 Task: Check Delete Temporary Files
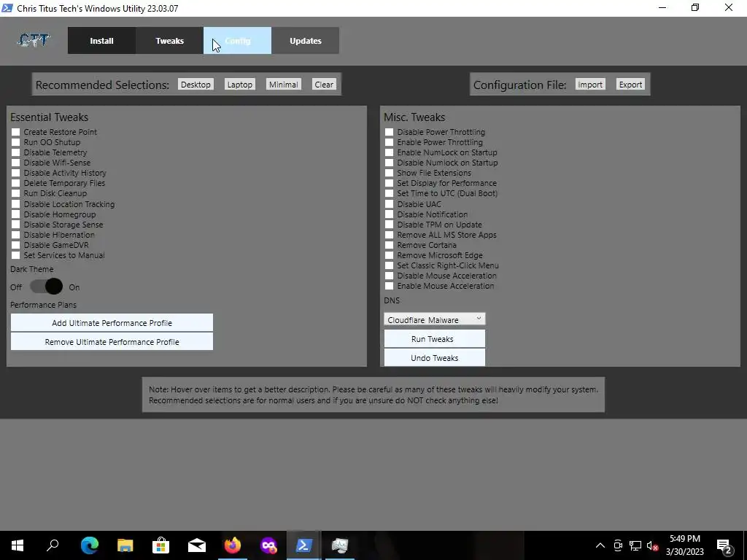tap(16, 183)
